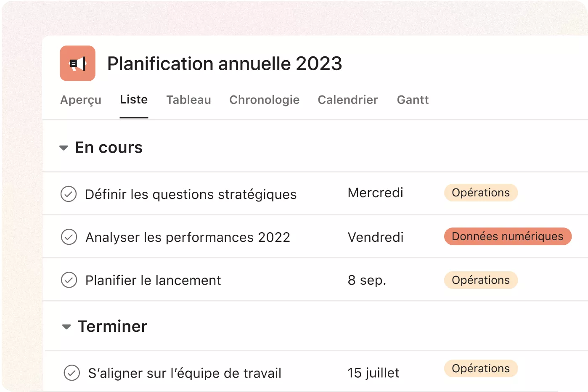The image size is (588, 392).
Task: Open the Tableau view tab
Action: (x=188, y=100)
